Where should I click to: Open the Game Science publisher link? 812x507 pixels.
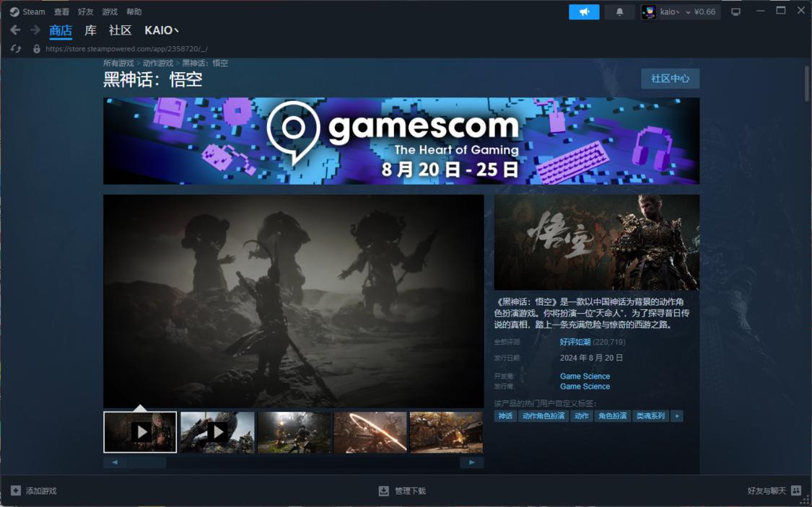(x=585, y=387)
